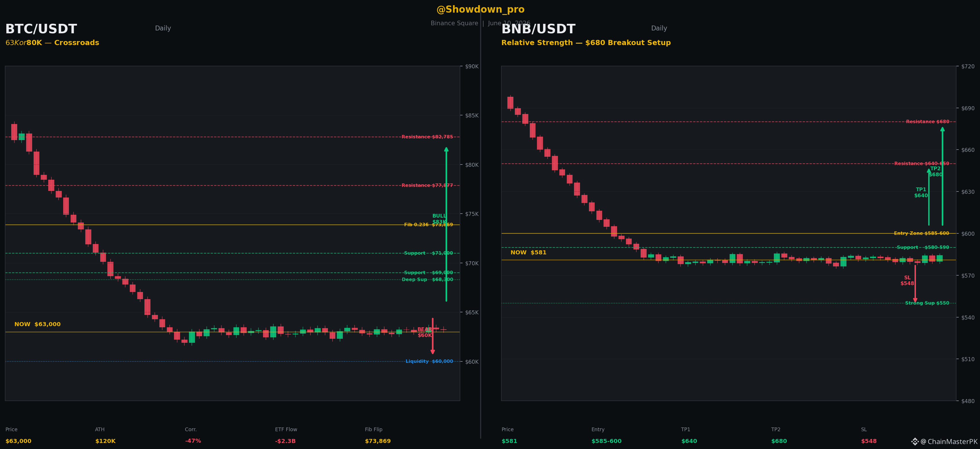
Task: Click the BTC/USDT chart title
Action: 41,29
